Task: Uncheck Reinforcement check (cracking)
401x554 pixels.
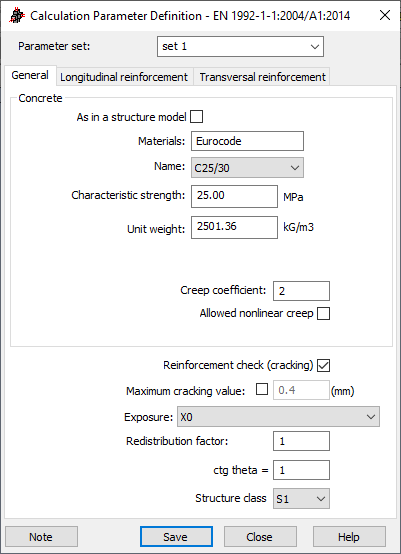Action: [x=323, y=365]
